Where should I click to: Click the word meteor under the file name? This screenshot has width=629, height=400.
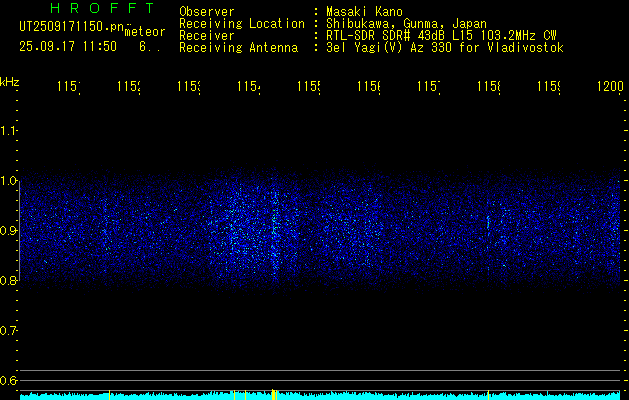[x=145, y=32]
